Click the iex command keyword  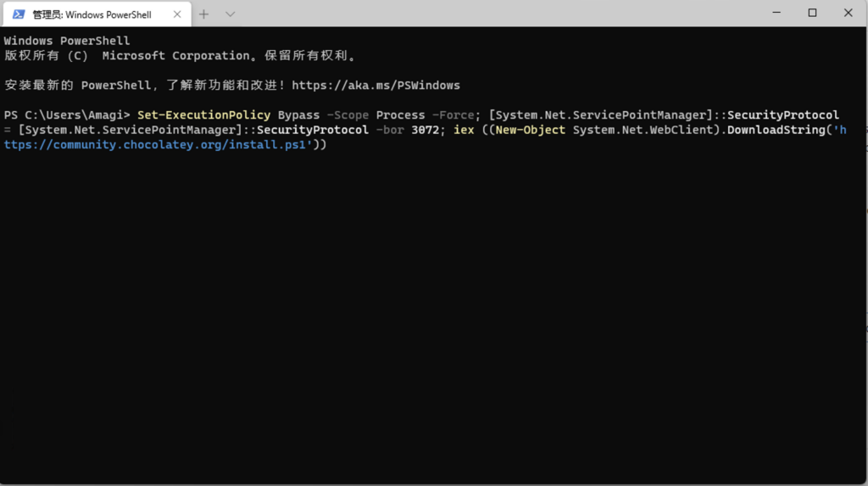click(x=464, y=130)
